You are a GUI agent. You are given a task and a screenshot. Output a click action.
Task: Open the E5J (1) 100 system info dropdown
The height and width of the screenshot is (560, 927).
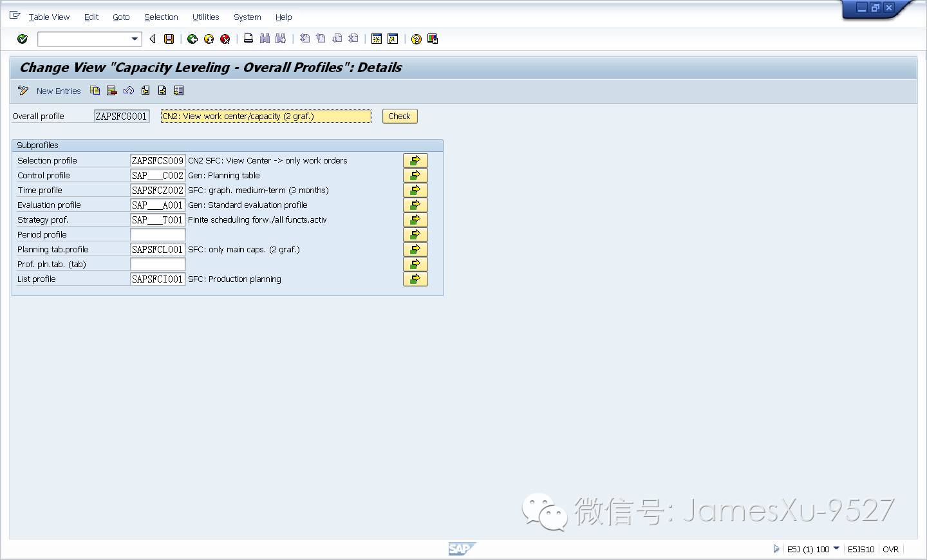836,548
